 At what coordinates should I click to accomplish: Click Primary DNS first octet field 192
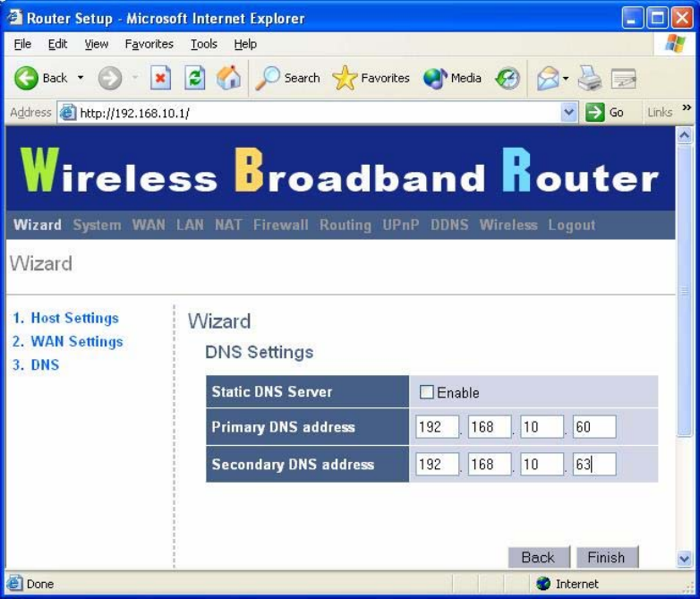tap(437, 426)
